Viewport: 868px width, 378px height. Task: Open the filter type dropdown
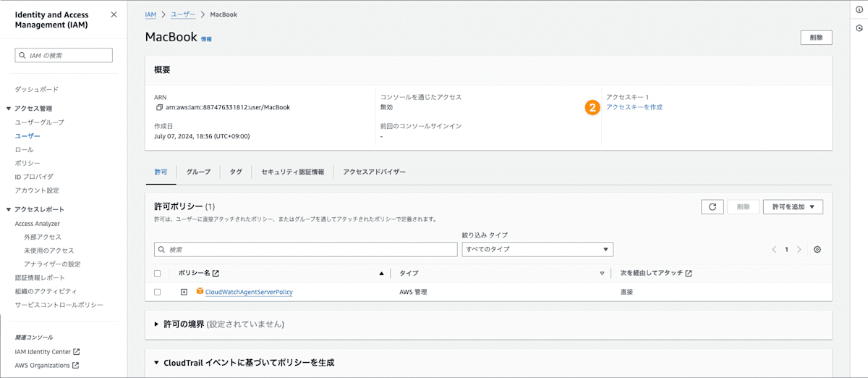(x=537, y=249)
